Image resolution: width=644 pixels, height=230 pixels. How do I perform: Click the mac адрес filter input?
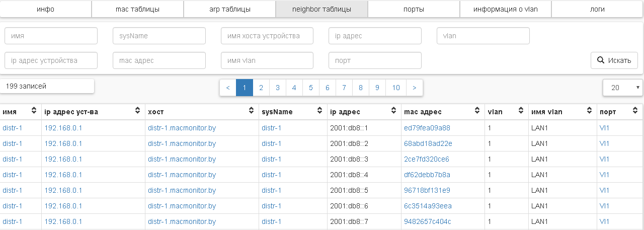tap(159, 60)
